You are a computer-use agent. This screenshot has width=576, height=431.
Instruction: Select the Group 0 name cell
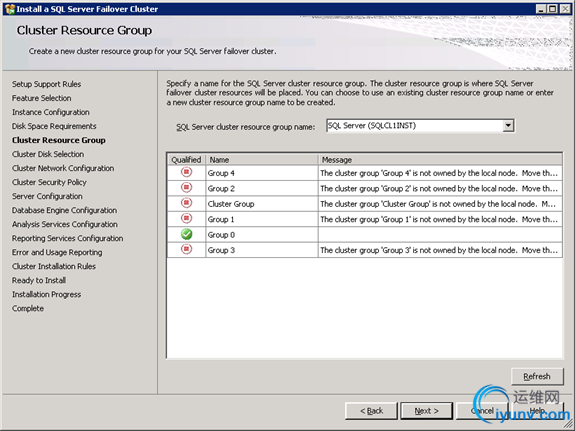[x=262, y=235]
